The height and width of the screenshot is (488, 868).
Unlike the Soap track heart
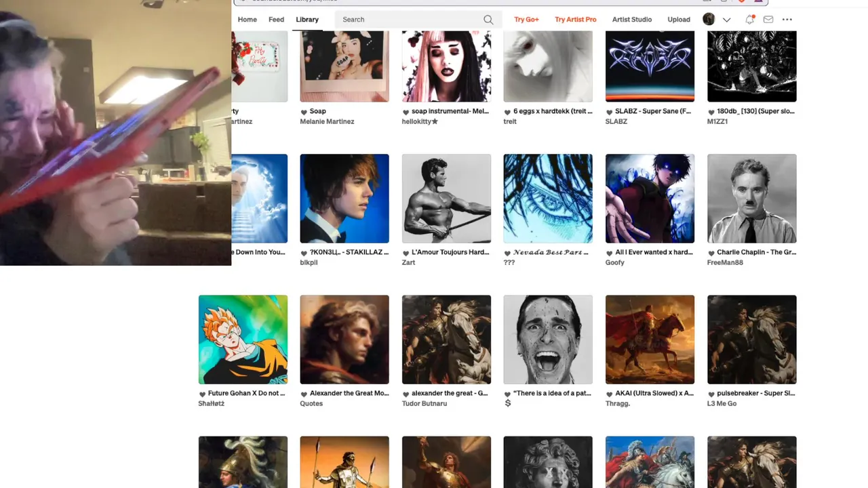[304, 112]
